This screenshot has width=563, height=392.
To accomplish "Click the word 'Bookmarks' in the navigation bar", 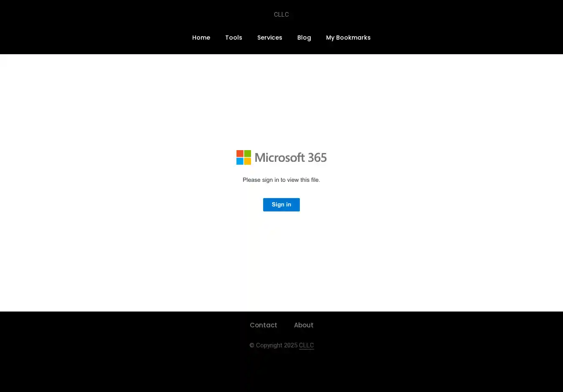I will tap(353, 38).
